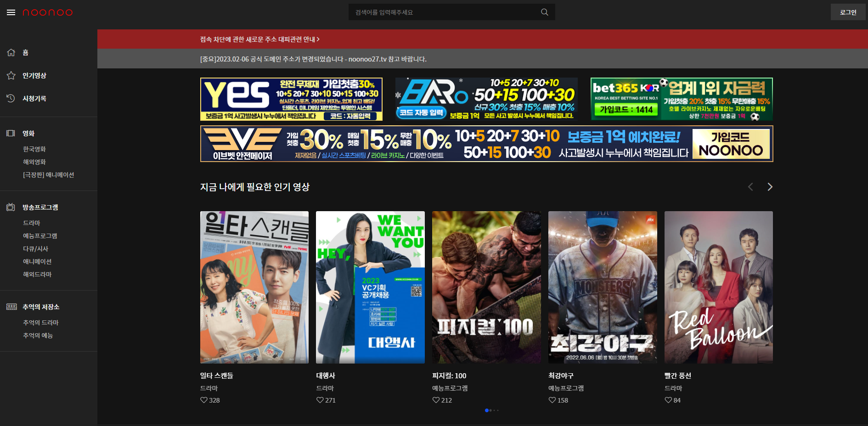868x426 pixels.
Task: Click the home icon in sidebar
Action: (11, 52)
